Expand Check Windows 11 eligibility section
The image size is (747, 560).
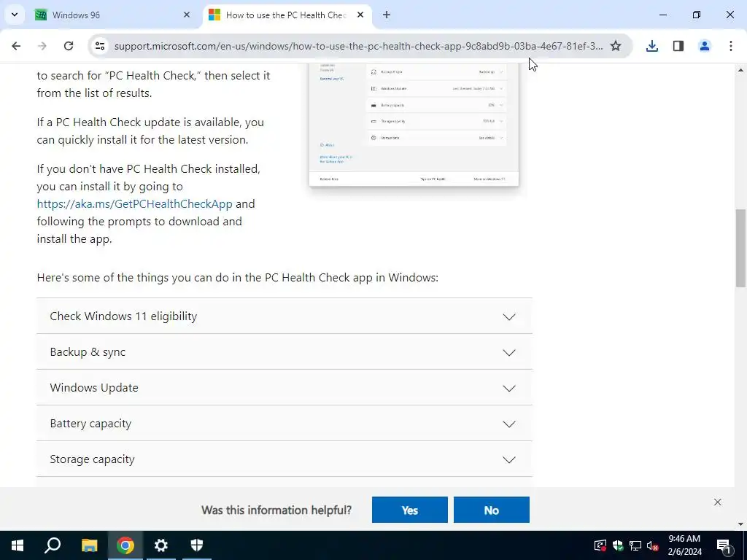tap(284, 316)
